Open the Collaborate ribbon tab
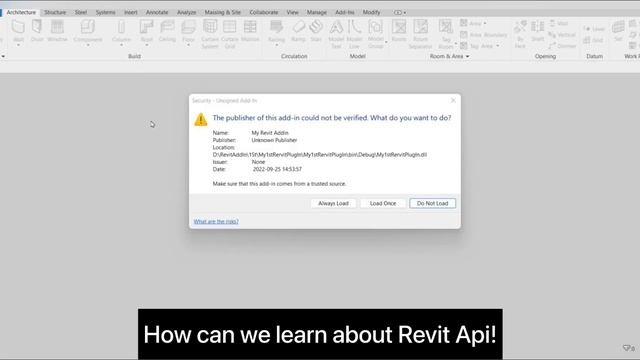The image size is (640, 360). click(x=264, y=12)
